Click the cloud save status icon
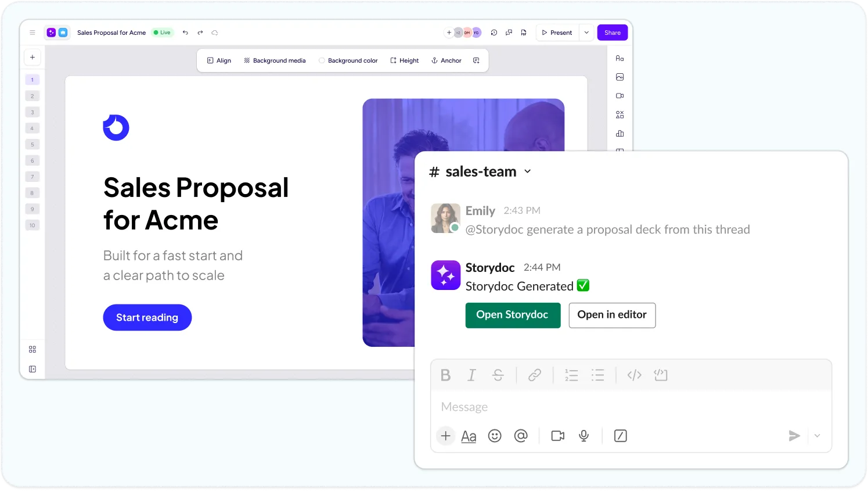Screen dimensions: 868x491 pos(215,33)
